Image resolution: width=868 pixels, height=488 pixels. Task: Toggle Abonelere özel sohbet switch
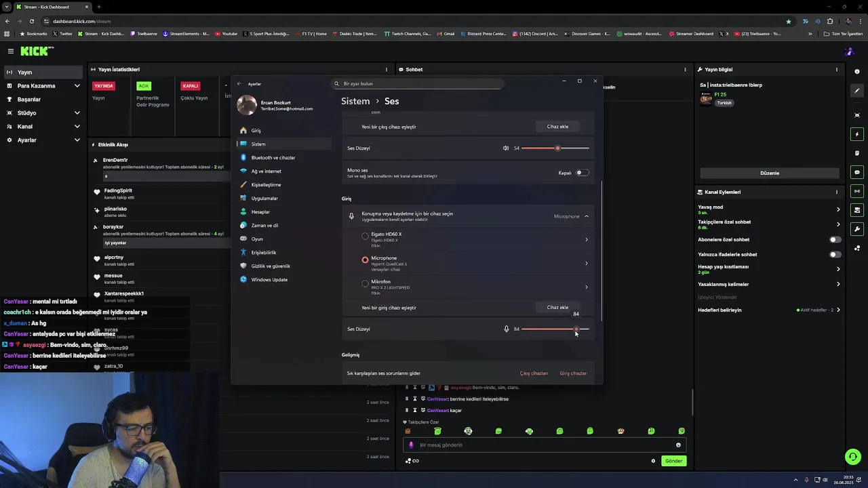coord(835,239)
